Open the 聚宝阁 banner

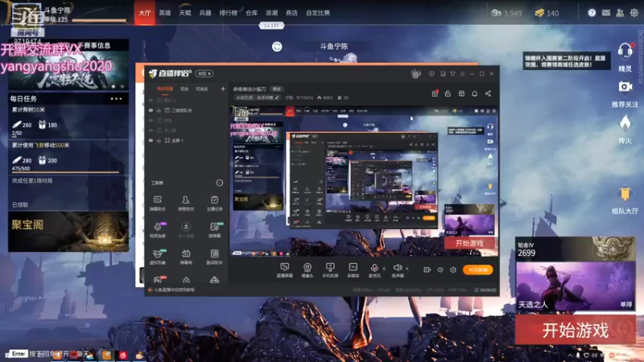click(x=68, y=232)
